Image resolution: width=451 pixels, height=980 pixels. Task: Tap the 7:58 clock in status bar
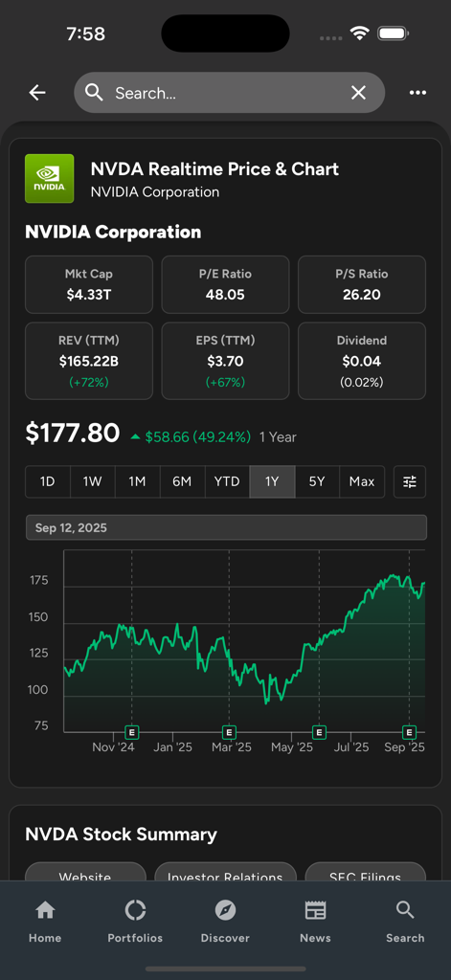click(x=85, y=33)
